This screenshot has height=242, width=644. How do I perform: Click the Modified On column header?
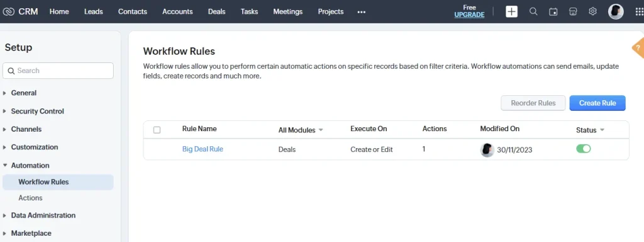coord(500,129)
